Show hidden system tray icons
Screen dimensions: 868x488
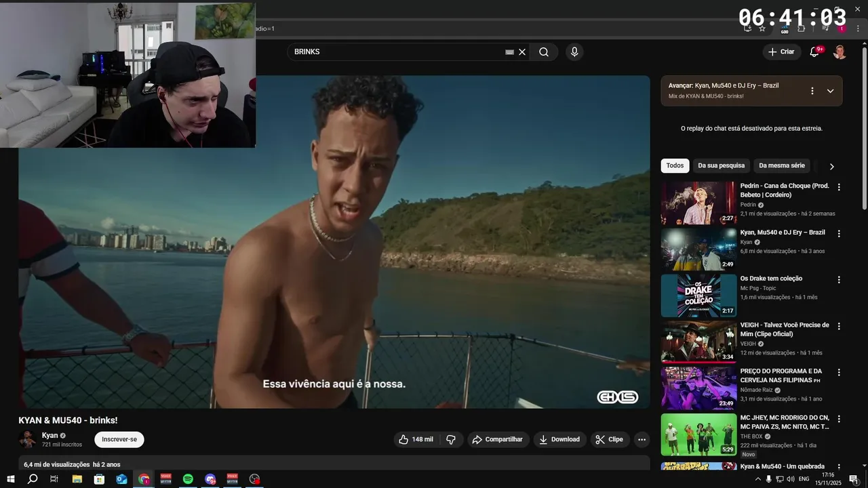click(757, 479)
